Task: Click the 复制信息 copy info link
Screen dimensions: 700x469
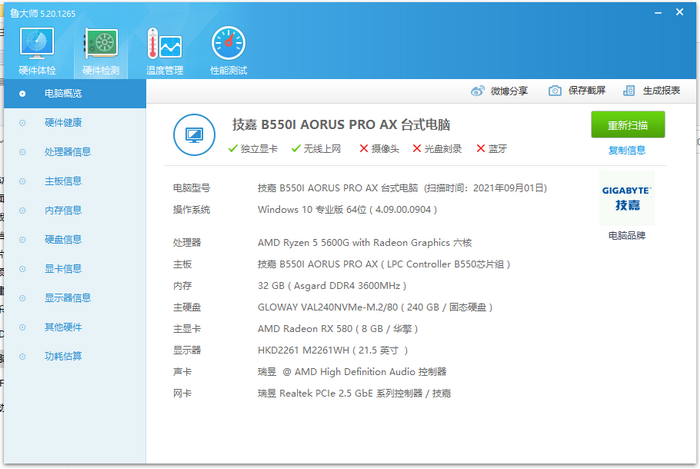Action: coord(627,151)
